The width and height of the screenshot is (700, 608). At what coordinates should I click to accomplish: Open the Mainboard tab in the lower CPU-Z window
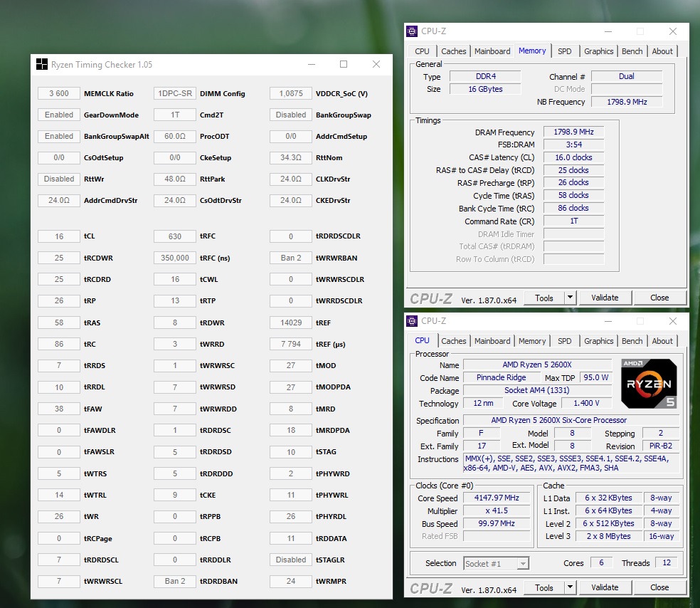[492, 341]
